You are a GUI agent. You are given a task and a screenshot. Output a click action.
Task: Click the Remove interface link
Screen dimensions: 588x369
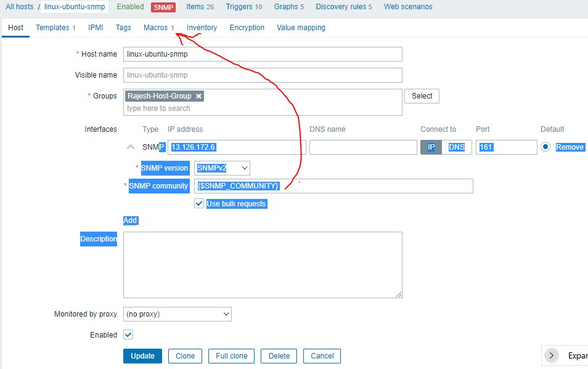click(570, 147)
